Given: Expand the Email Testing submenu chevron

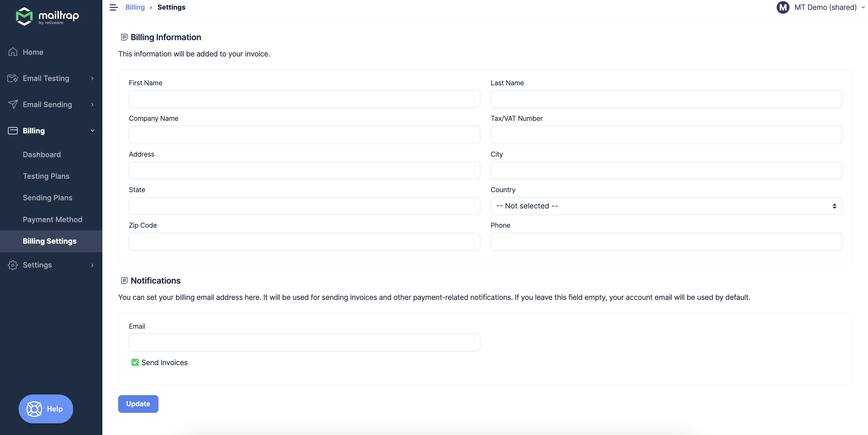Looking at the screenshot, I should (x=92, y=78).
